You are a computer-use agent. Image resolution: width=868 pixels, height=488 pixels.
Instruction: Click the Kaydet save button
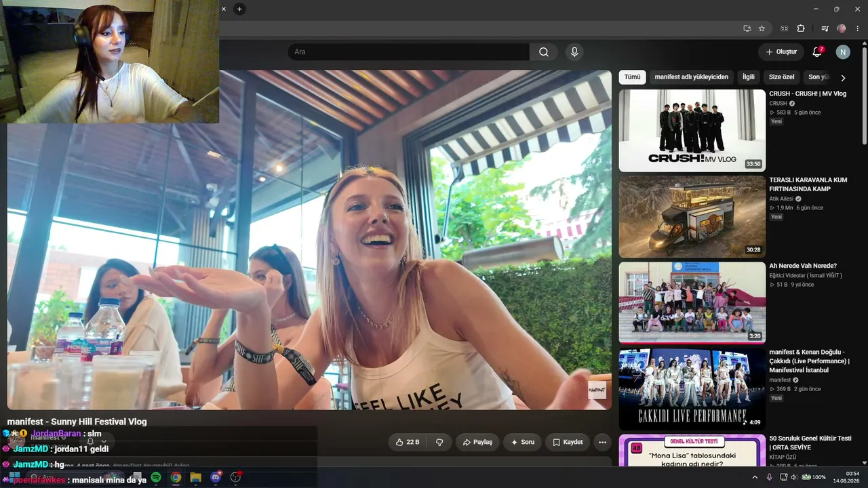coord(568,442)
